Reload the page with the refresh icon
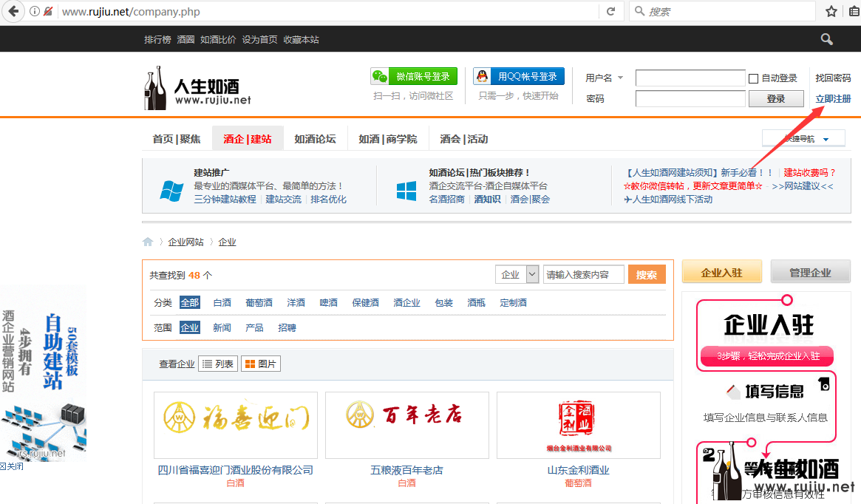The image size is (861, 504). 610,11
